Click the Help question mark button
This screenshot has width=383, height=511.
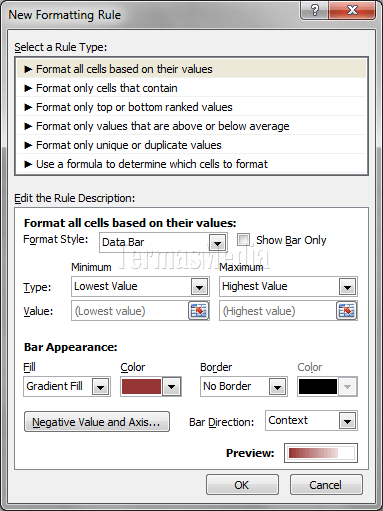click(314, 10)
